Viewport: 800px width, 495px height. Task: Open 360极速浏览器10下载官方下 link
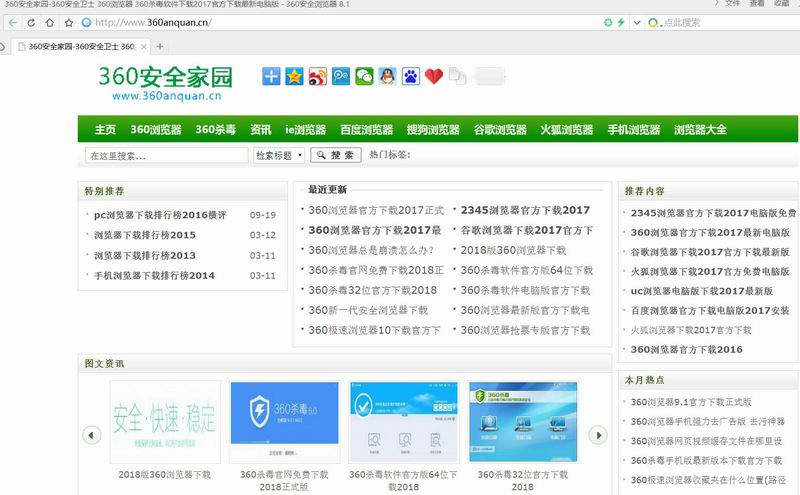[374, 331]
